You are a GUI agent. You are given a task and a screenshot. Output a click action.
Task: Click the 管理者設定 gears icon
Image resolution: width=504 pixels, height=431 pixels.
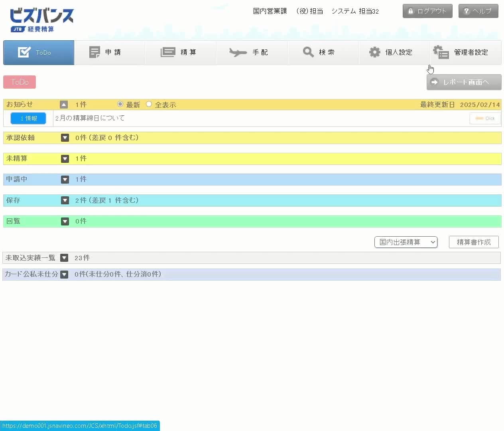coord(441,52)
